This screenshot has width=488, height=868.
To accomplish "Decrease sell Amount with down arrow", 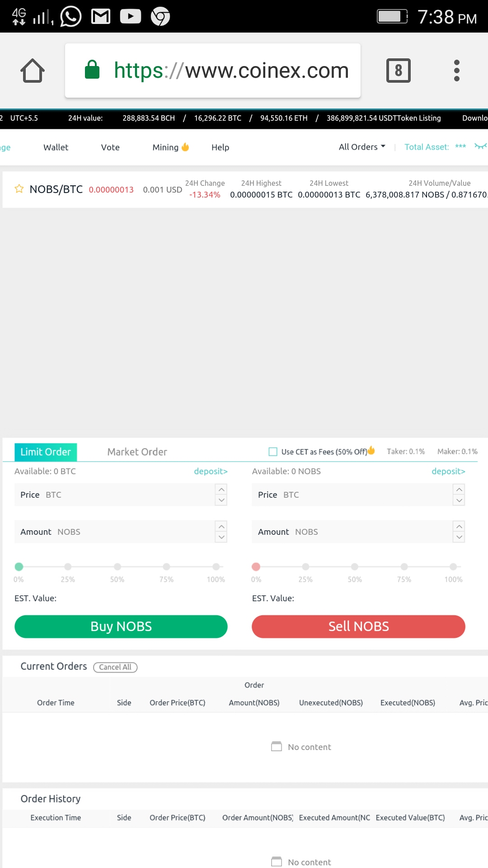I will tap(459, 537).
